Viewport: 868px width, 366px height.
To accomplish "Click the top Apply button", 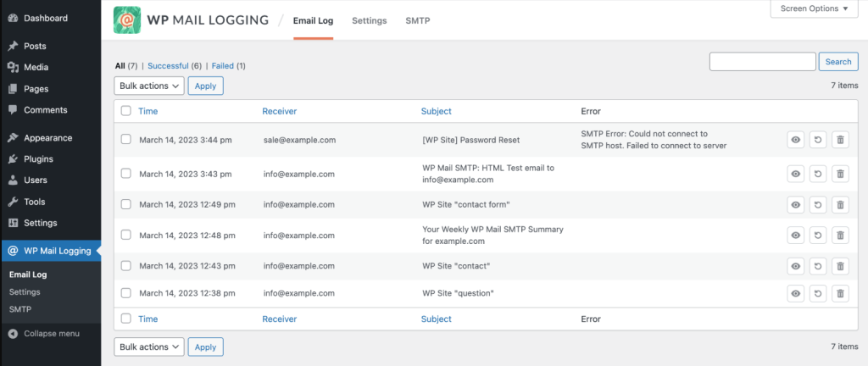I will click(x=205, y=86).
